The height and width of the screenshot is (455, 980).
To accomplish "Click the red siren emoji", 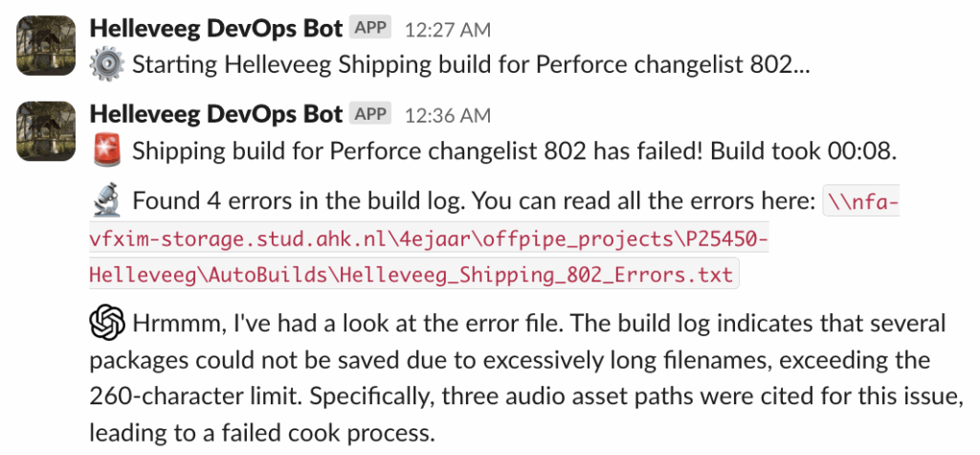I will 106,151.
